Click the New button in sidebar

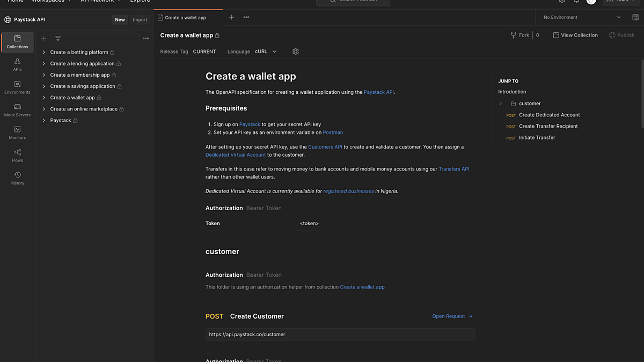pos(120,20)
